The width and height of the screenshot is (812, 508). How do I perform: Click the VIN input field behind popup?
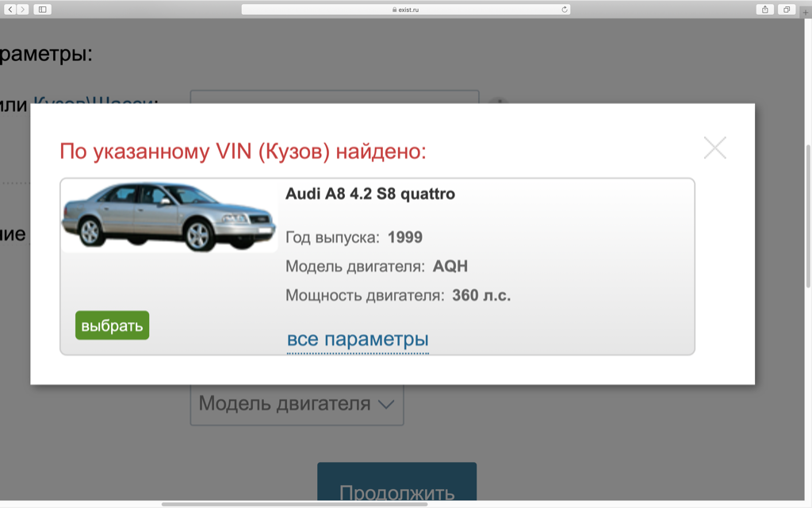334,97
